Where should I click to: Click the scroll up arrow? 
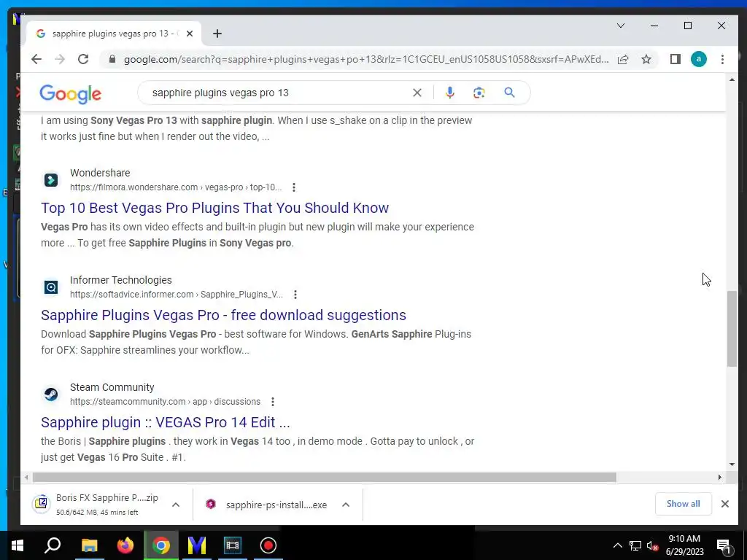(x=732, y=79)
